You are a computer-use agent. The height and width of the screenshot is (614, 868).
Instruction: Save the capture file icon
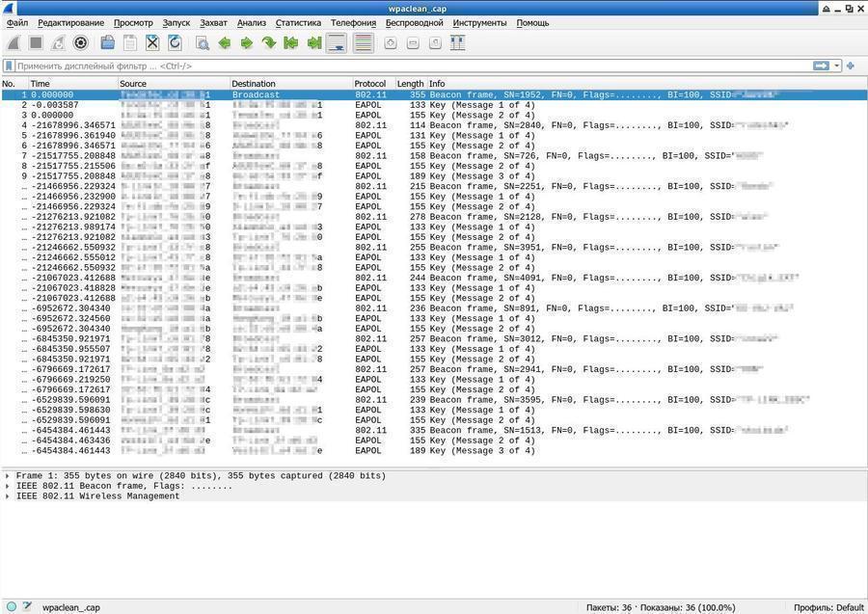click(x=130, y=43)
